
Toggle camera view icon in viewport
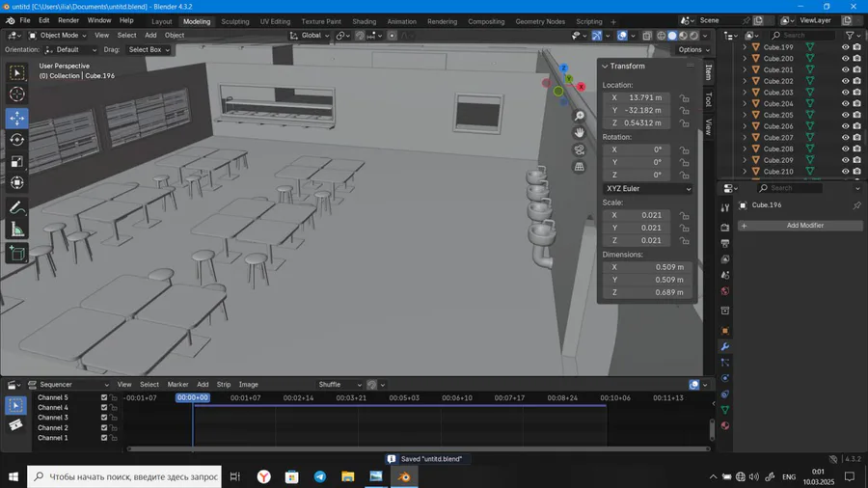pos(579,149)
